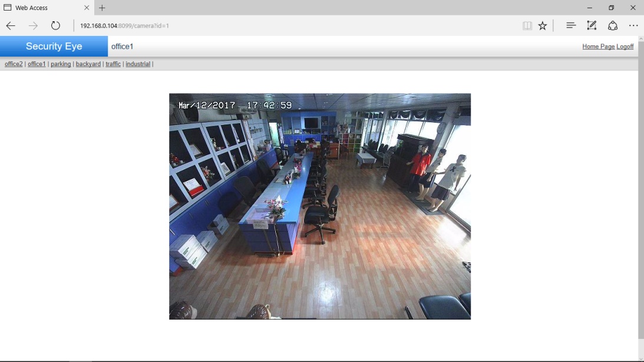
Task: Click Logoff to sign out
Action: tap(625, 47)
